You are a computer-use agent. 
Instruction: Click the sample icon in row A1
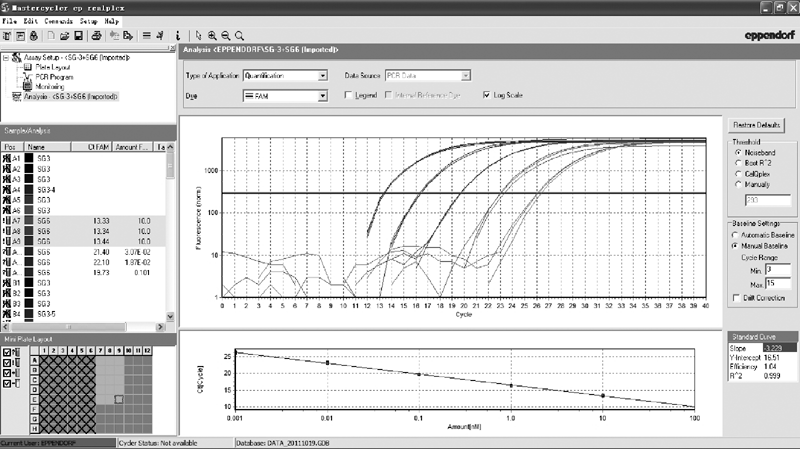pyautogui.click(x=7, y=159)
